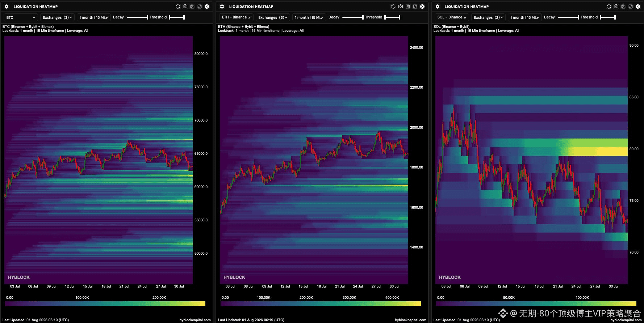Close the ETH liquidation heatmap panel
Viewport: 644px width, 323px height.
pos(422,7)
